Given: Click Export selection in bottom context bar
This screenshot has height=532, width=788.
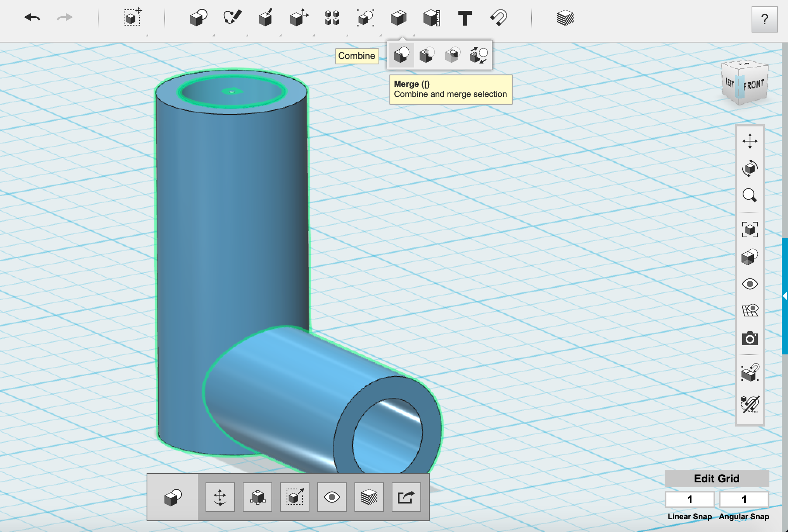Looking at the screenshot, I should pos(406,497).
